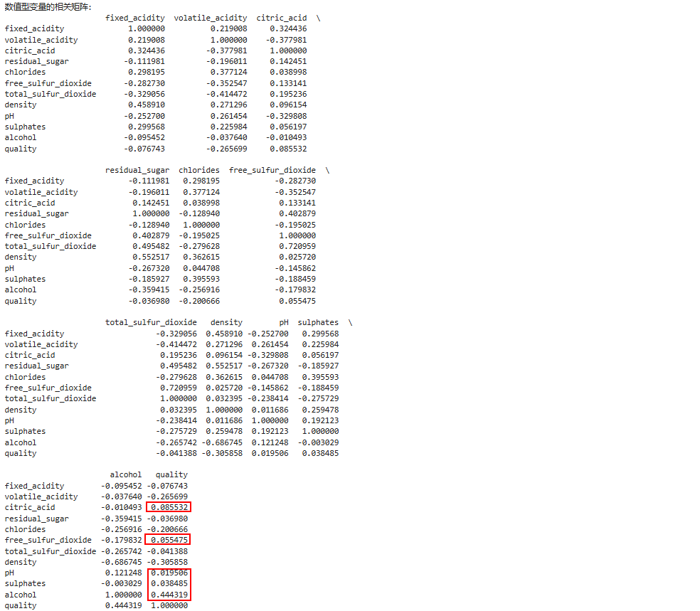Click the total_sulfur_dioxide column header

pyautogui.click(x=151, y=322)
